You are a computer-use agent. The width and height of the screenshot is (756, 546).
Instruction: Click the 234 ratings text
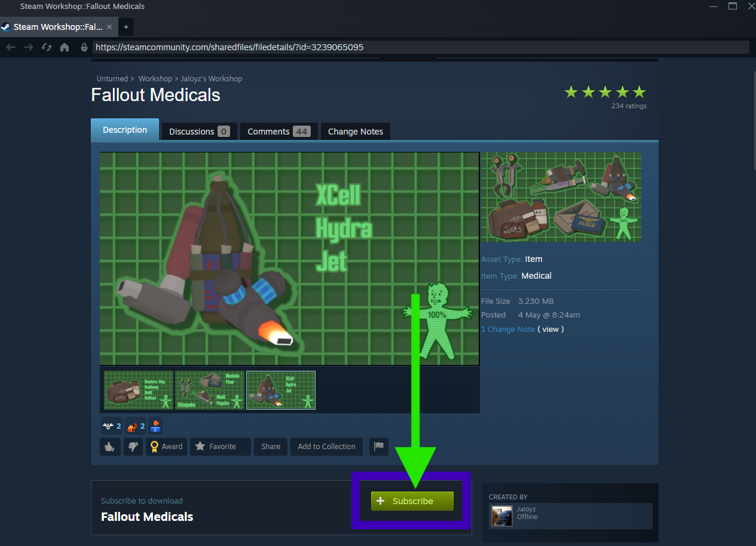click(629, 106)
